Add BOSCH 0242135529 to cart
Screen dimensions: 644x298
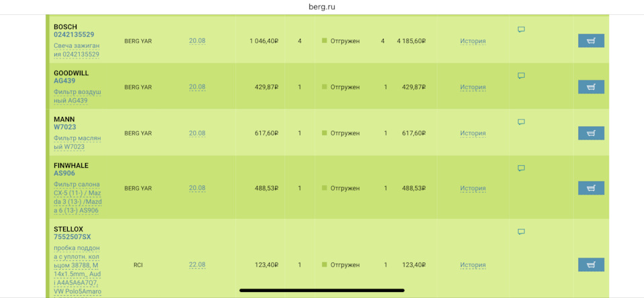(x=591, y=41)
